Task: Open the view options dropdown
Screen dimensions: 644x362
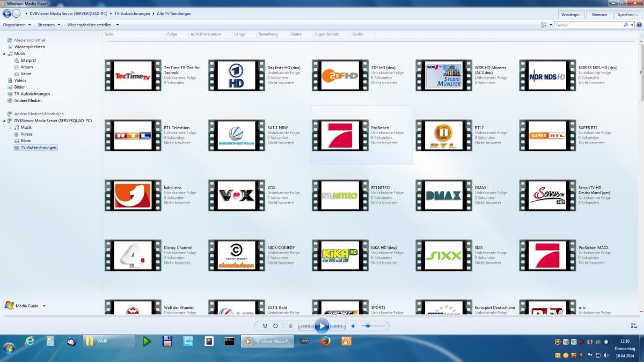Action: tap(551, 25)
